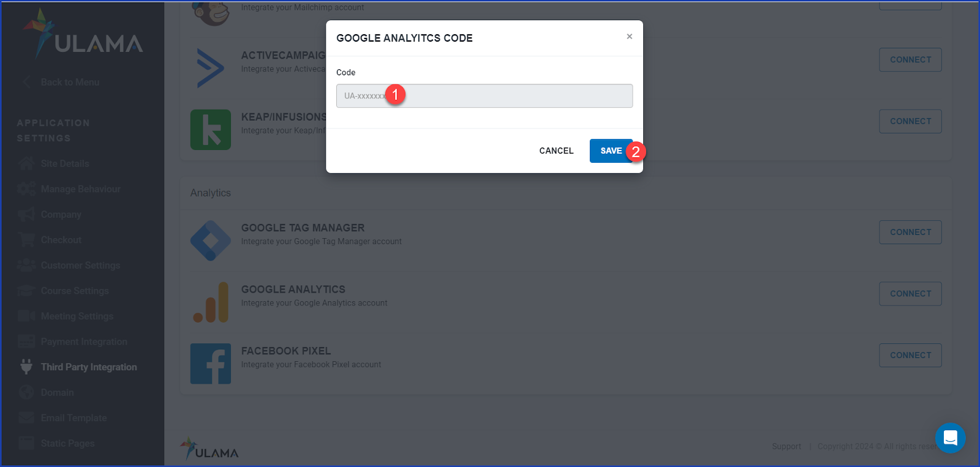Close the Google Analytics code dialog
The image size is (980, 467).
[629, 37]
